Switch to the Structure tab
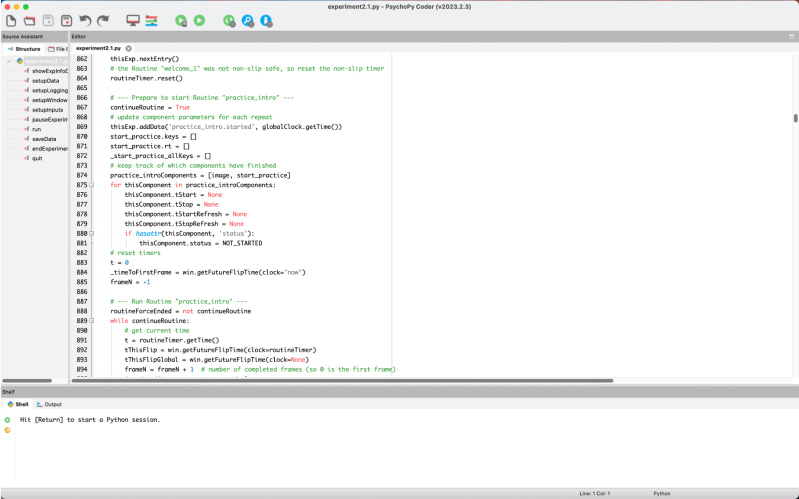Screen dimensions: 799x499 click(x=24, y=49)
